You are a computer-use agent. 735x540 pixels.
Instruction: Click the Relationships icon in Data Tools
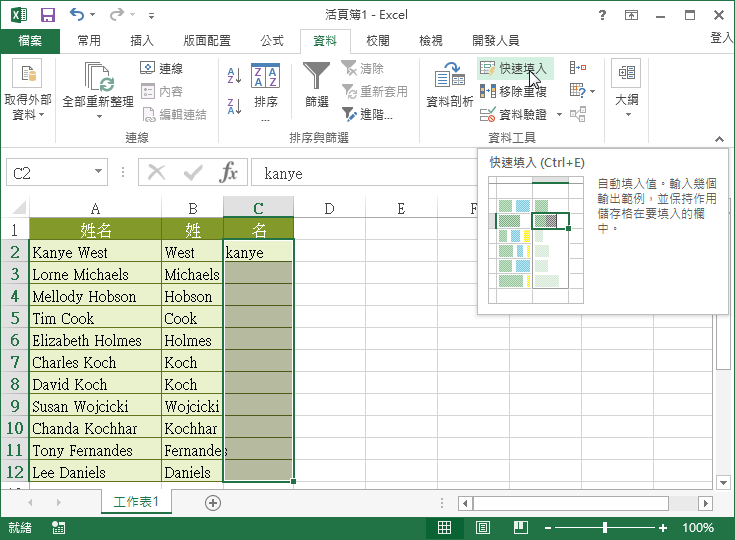(x=578, y=114)
